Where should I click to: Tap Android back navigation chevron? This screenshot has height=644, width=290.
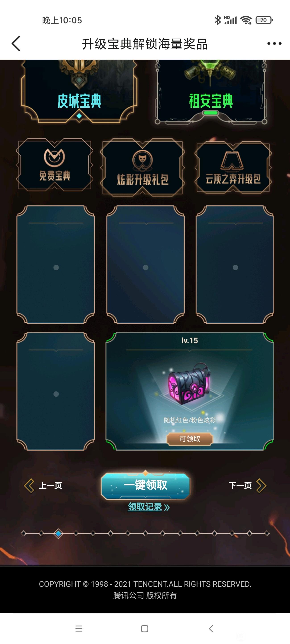[211, 628]
